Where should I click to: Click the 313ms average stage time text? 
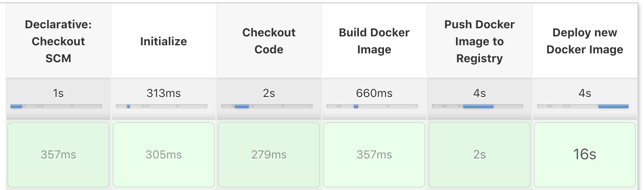point(164,93)
